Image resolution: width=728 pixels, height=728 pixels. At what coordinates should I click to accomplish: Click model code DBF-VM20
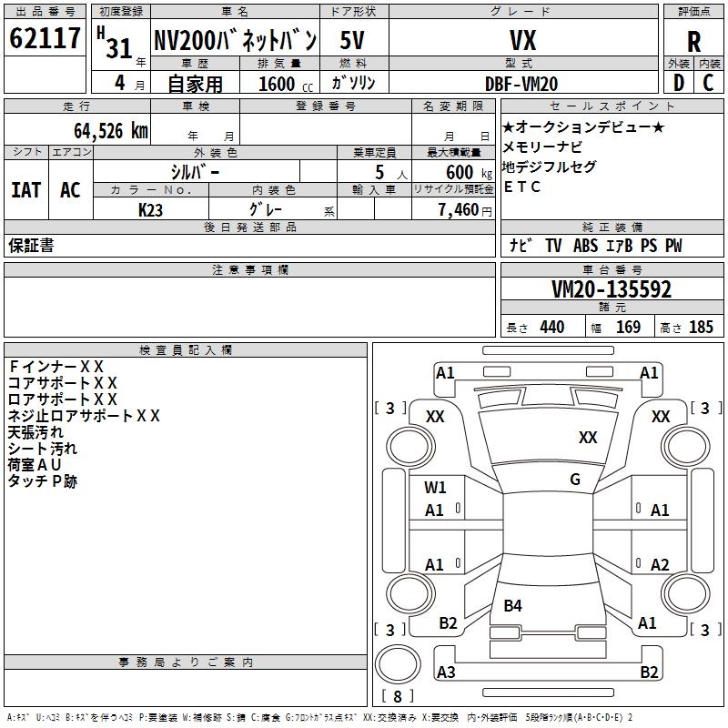[521, 84]
